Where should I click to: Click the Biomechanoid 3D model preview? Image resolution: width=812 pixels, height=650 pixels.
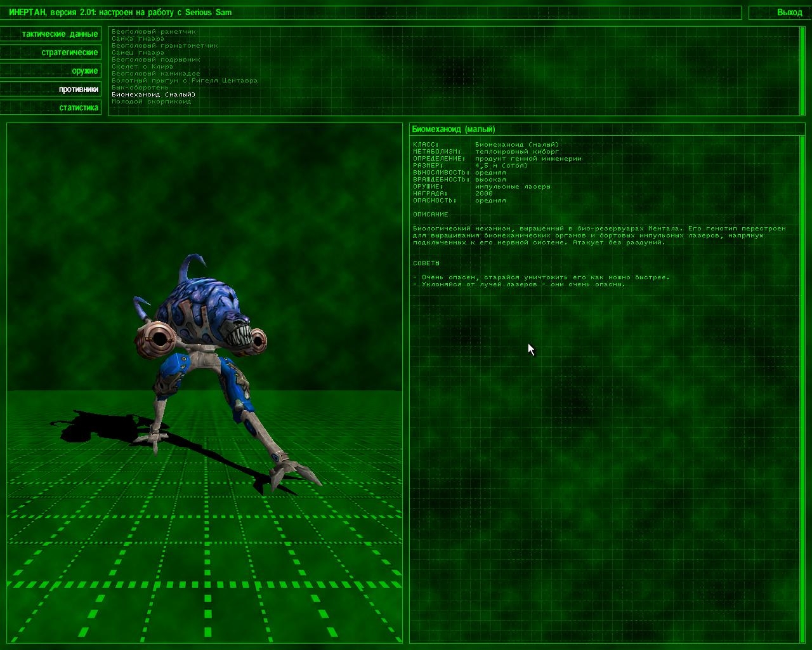coord(204,383)
